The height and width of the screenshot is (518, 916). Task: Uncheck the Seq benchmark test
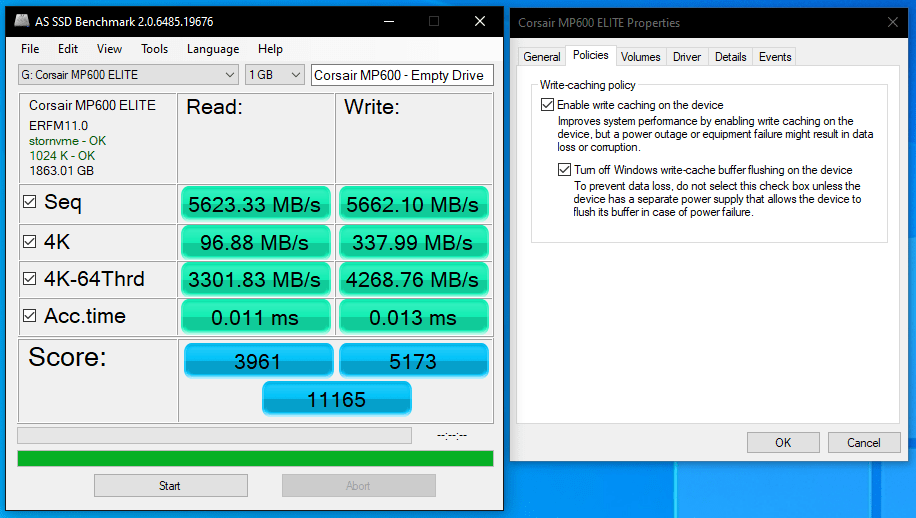point(30,203)
